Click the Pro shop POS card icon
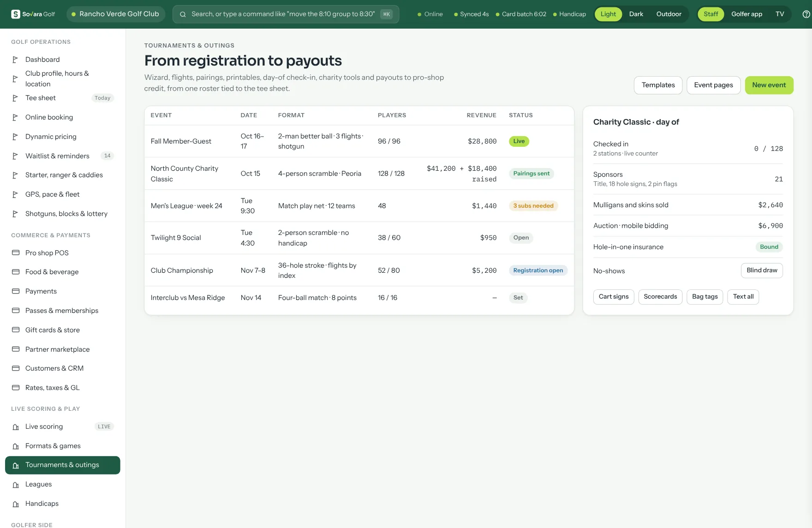This screenshot has height=528, width=812. pyautogui.click(x=16, y=253)
